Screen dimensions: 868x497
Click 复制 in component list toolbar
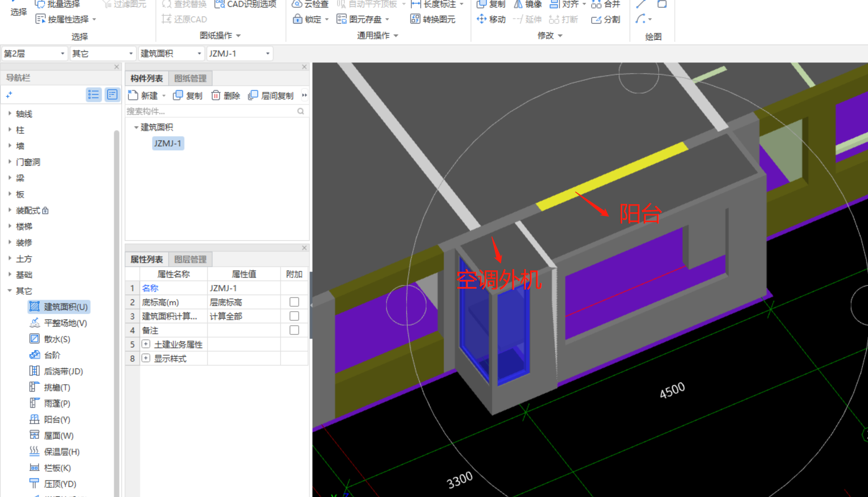click(187, 95)
